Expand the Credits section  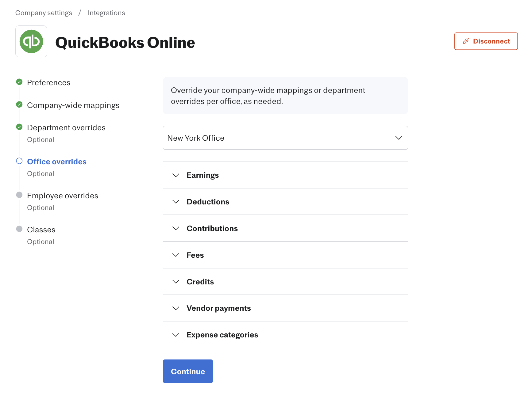(x=285, y=282)
